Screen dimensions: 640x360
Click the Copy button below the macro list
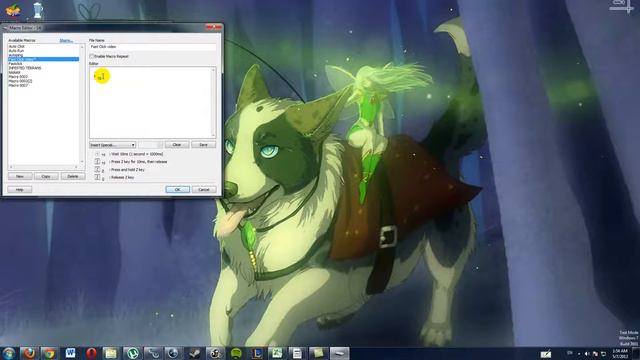(x=46, y=176)
